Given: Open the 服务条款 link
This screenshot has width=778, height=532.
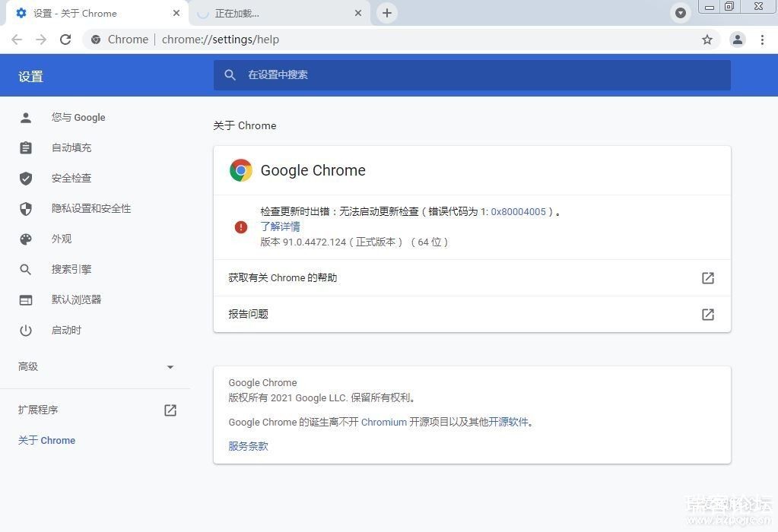Looking at the screenshot, I should [x=248, y=446].
